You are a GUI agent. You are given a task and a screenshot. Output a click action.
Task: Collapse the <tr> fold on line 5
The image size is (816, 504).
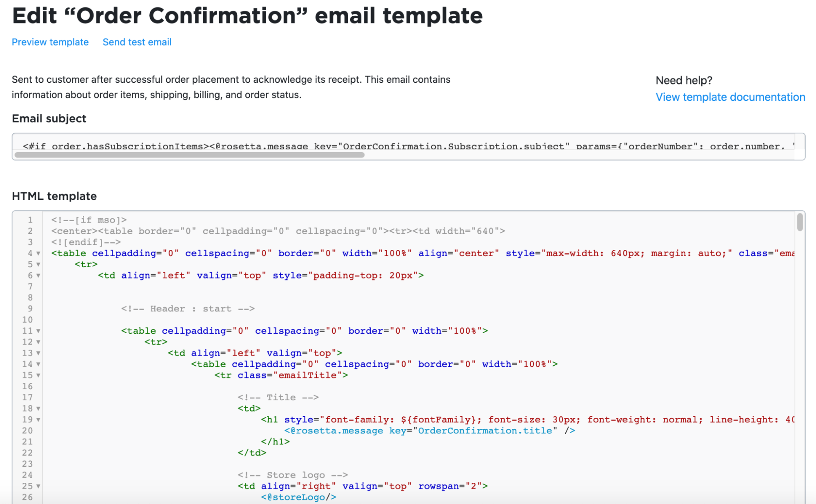click(x=38, y=264)
